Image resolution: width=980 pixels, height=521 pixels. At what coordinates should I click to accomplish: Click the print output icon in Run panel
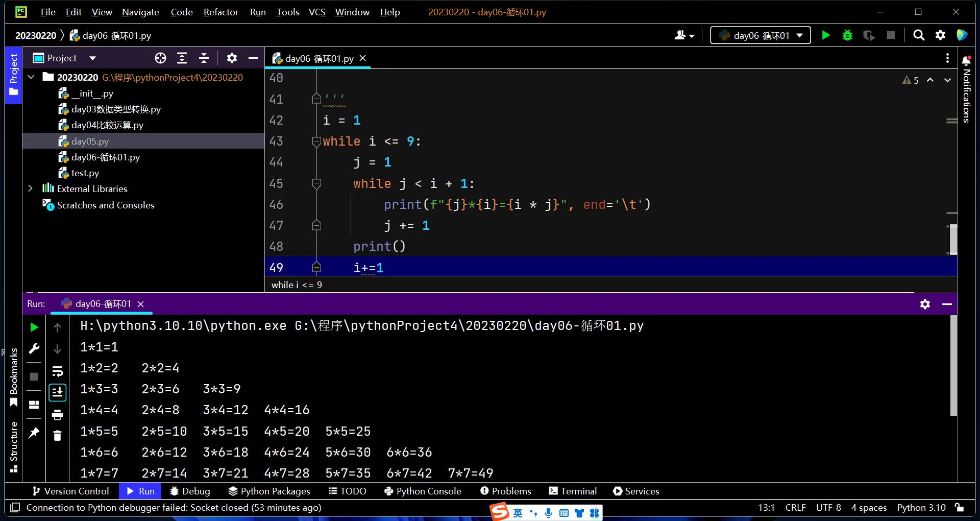(x=57, y=414)
